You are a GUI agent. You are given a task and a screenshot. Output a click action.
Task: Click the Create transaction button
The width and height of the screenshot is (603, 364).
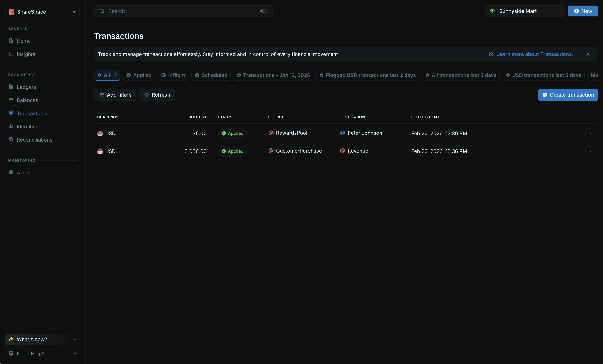coord(568,95)
